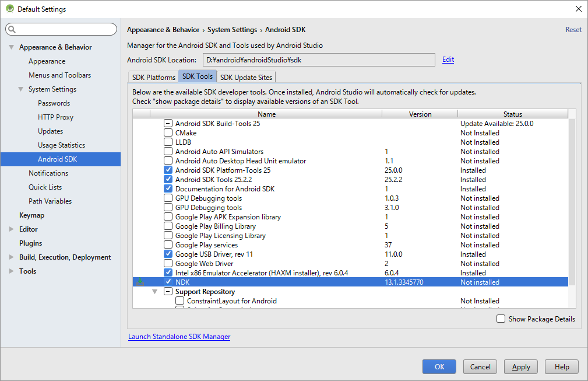Image resolution: width=588 pixels, height=381 pixels.
Task: Click version 13.1.3345770 cell
Action: coord(404,282)
